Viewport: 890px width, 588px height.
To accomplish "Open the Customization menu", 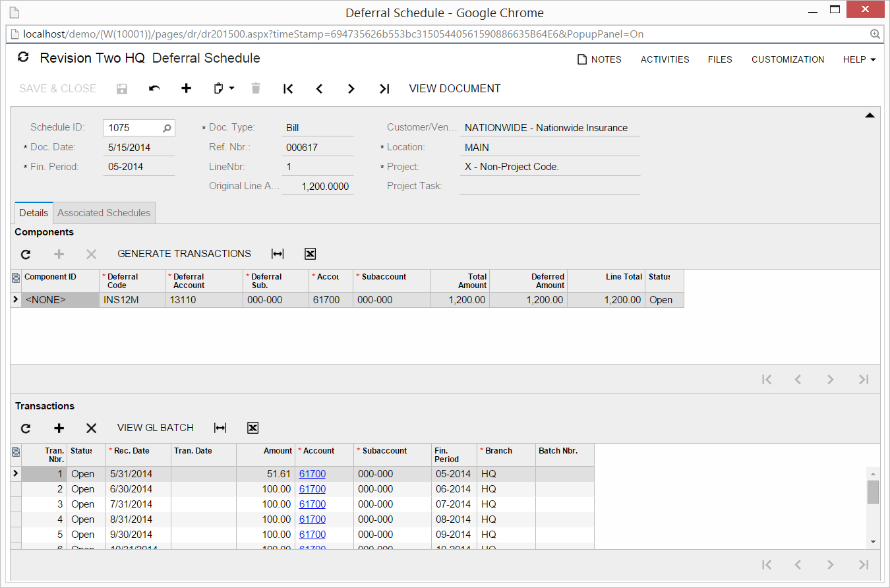I will [x=788, y=59].
